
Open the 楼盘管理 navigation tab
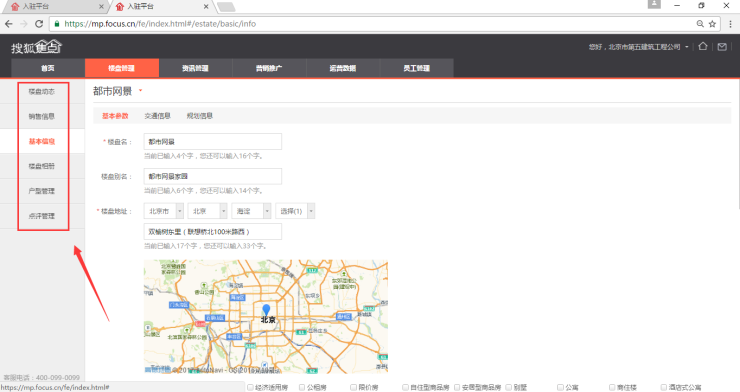coord(122,68)
